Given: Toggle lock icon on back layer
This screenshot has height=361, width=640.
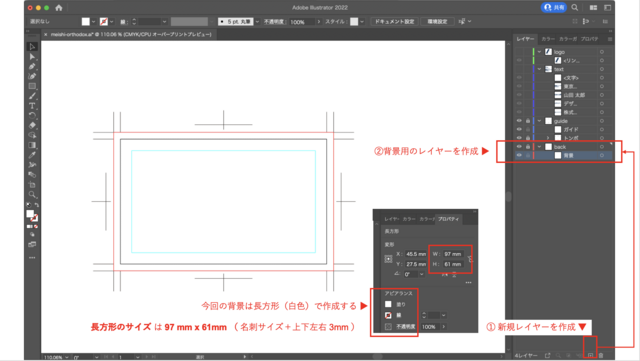Looking at the screenshot, I should (x=528, y=147).
